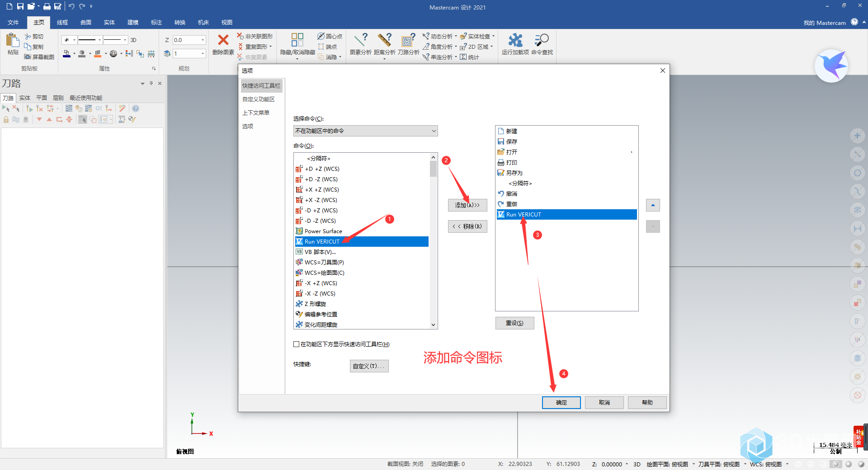Click the Statistics (统计) icon

(x=463, y=57)
